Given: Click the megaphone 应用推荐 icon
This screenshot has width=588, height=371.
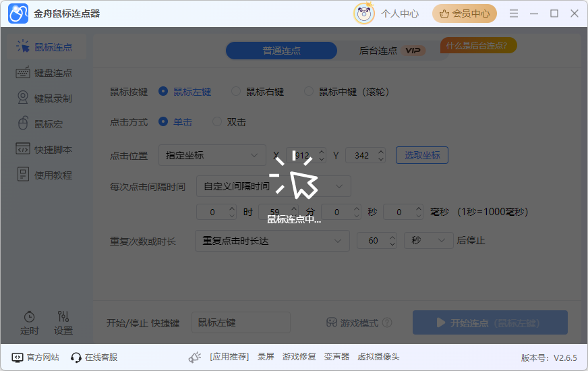Looking at the screenshot, I should point(195,357).
